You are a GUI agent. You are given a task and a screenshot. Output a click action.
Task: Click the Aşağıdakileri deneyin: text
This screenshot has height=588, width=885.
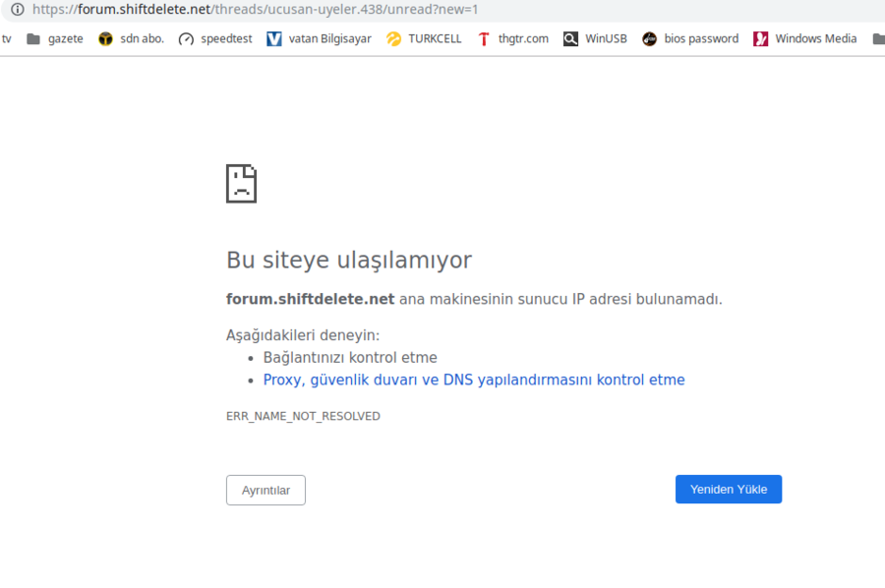tap(303, 335)
